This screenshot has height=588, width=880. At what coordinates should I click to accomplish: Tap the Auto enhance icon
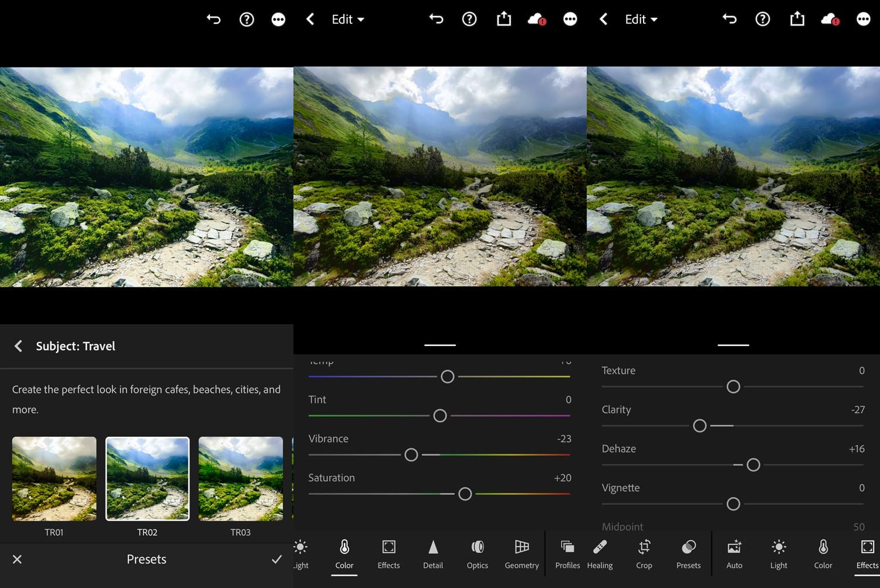(x=734, y=554)
